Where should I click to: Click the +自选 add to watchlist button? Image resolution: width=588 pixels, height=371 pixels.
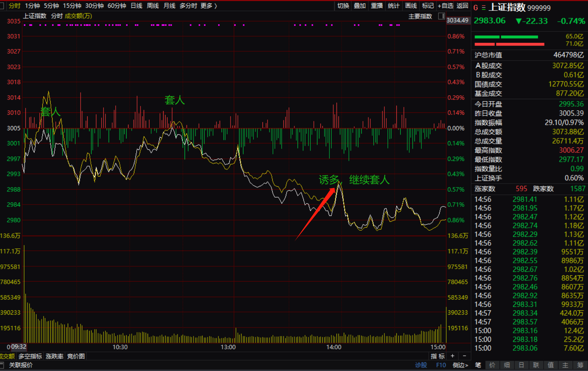tap(445, 6)
